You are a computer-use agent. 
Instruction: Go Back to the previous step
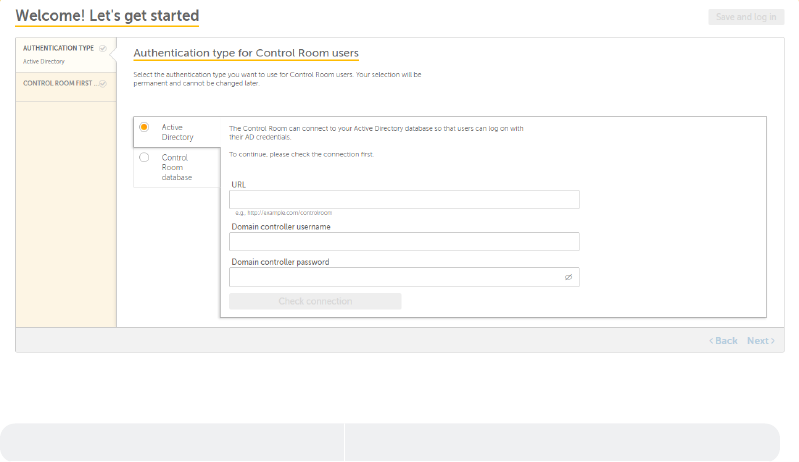pos(724,341)
